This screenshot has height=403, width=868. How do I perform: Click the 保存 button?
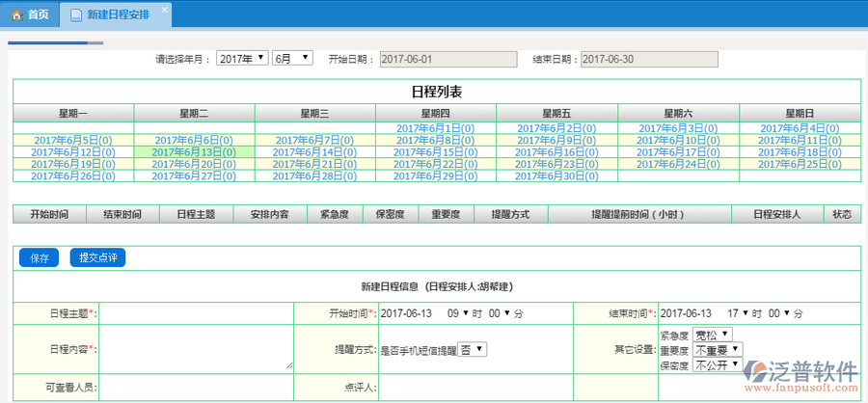point(40,257)
